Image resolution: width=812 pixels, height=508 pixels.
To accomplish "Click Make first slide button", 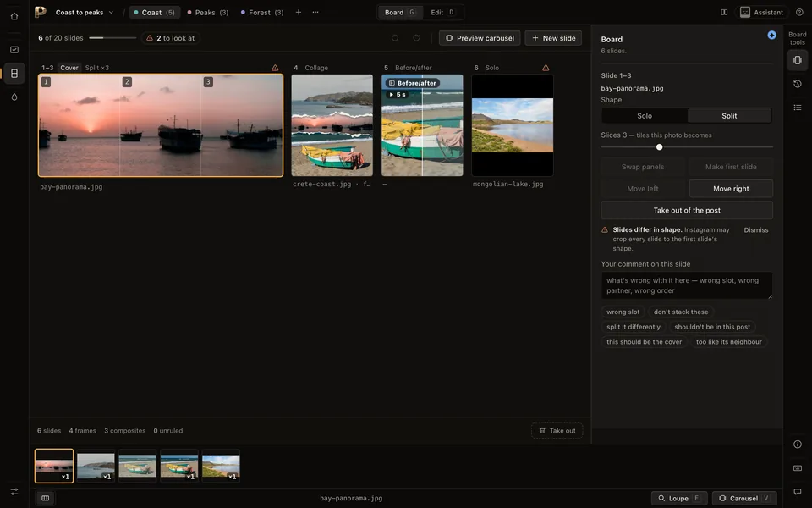I will pos(731,167).
